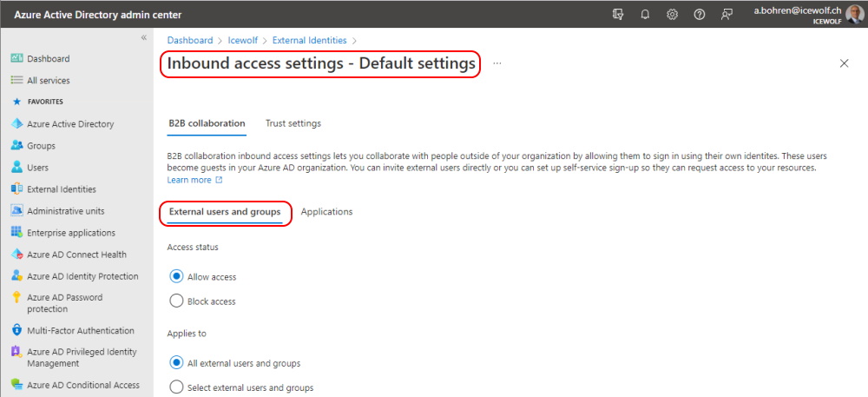This screenshot has height=397, width=868.
Task: Open portal settings gear icon
Action: 672,15
